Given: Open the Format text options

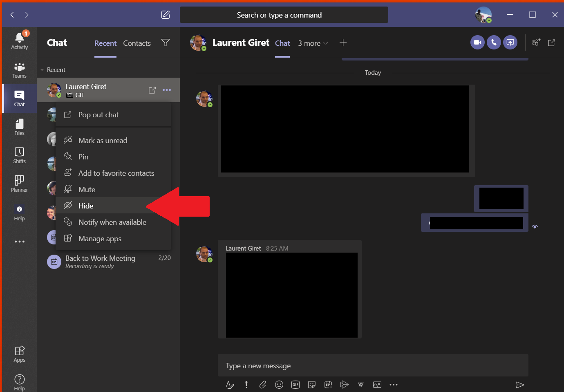Looking at the screenshot, I should [230, 385].
